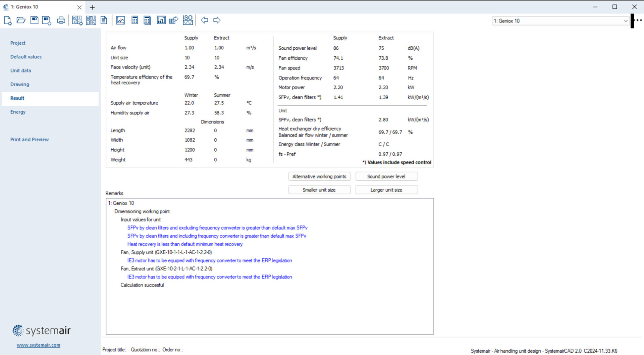Close the Geniox 10 tab

(x=79, y=7)
